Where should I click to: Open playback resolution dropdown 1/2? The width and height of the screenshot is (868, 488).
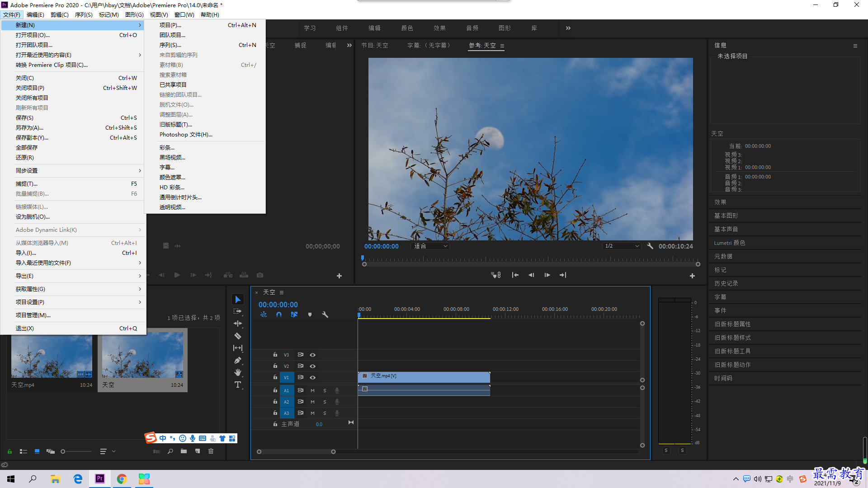[x=623, y=246]
